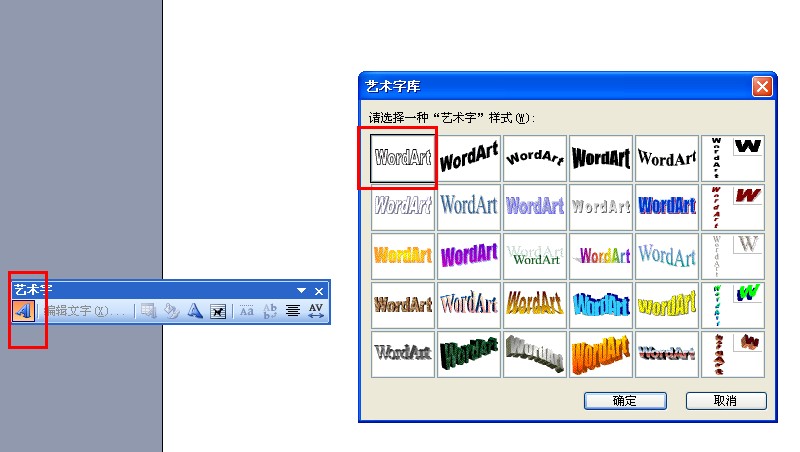Click the Insert WordArt icon on the toolbar
Screen dimensions: 800x452
pos(23,311)
